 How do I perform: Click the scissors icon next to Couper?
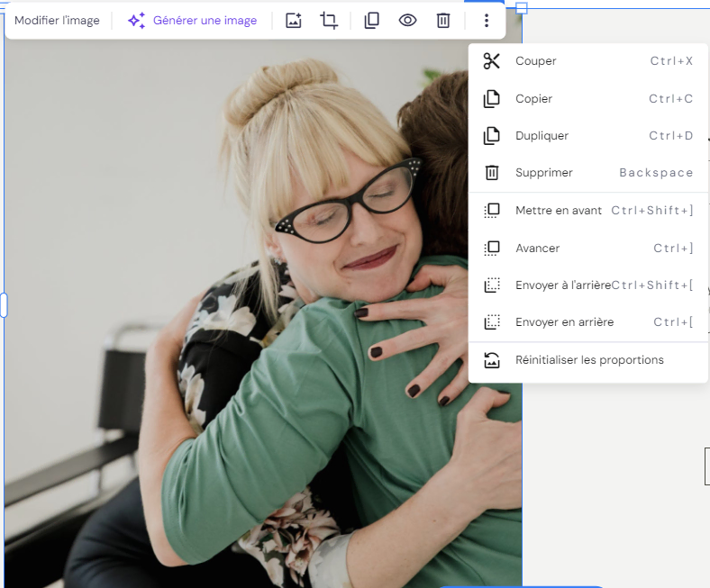491,61
